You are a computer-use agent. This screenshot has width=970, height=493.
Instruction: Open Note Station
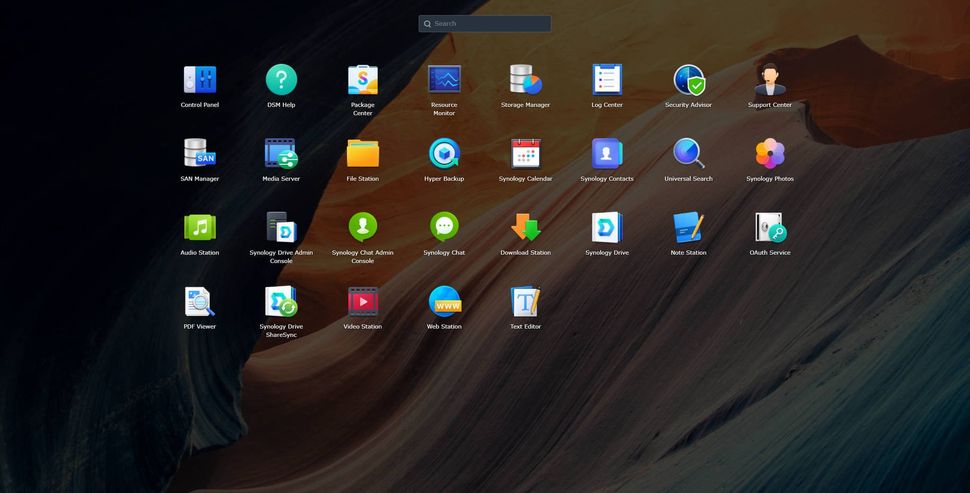click(689, 228)
